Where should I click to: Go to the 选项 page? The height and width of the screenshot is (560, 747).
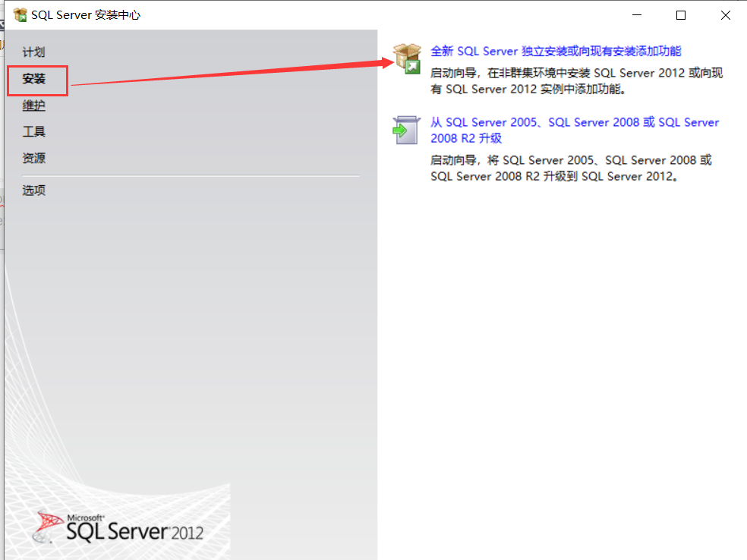click(34, 190)
